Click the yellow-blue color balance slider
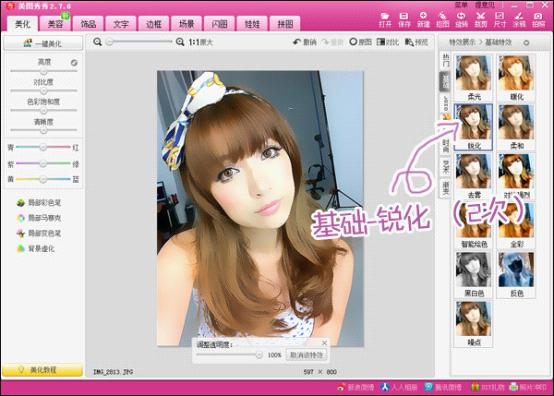554x396 pixels. point(43,179)
